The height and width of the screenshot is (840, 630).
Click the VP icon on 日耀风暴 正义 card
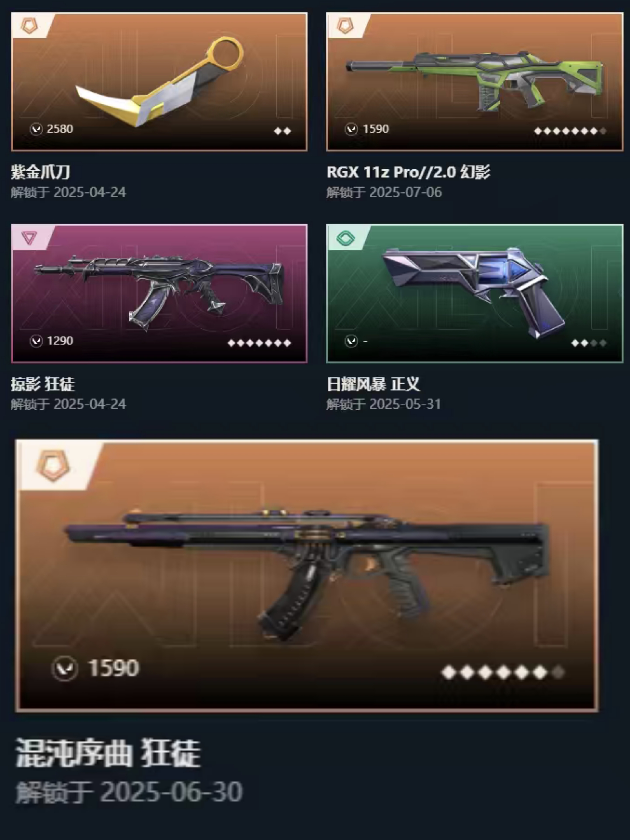pos(351,341)
